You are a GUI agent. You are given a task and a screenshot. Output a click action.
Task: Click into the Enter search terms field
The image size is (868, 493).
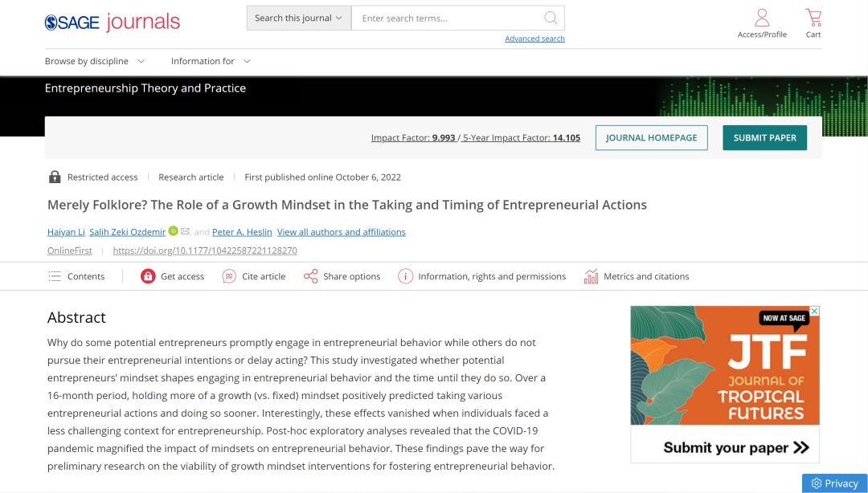point(446,18)
